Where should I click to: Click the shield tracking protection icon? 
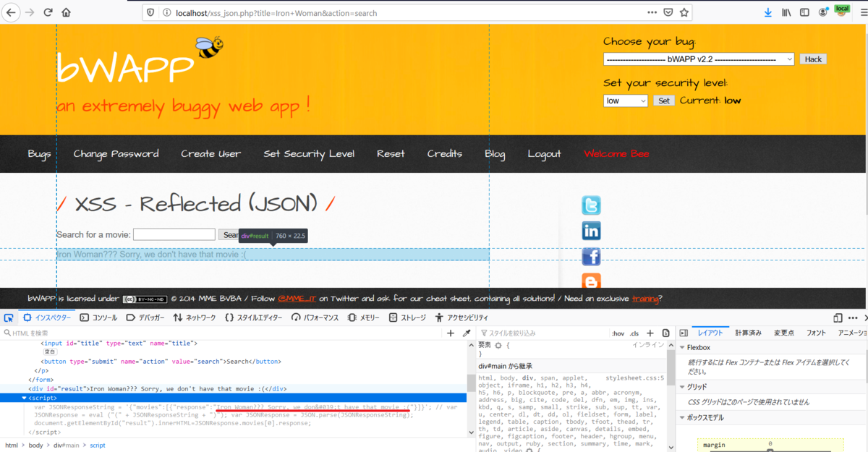pyautogui.click(x=150, y=12)
